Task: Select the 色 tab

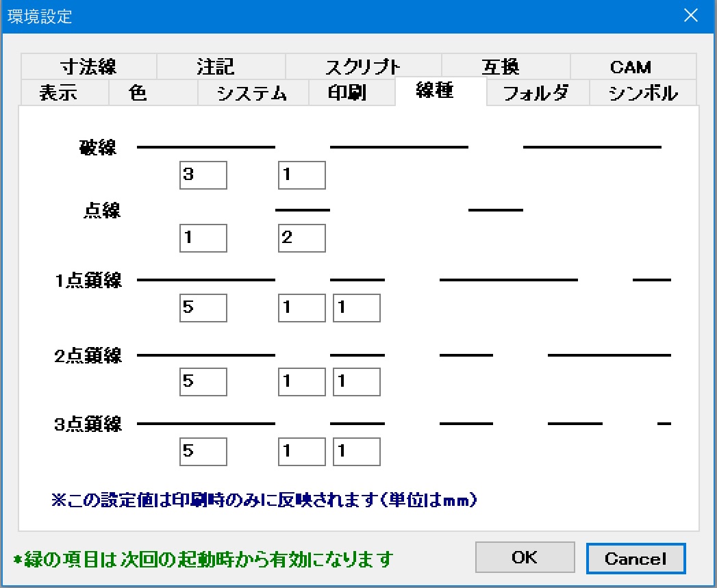Action: tap(153, 93)
